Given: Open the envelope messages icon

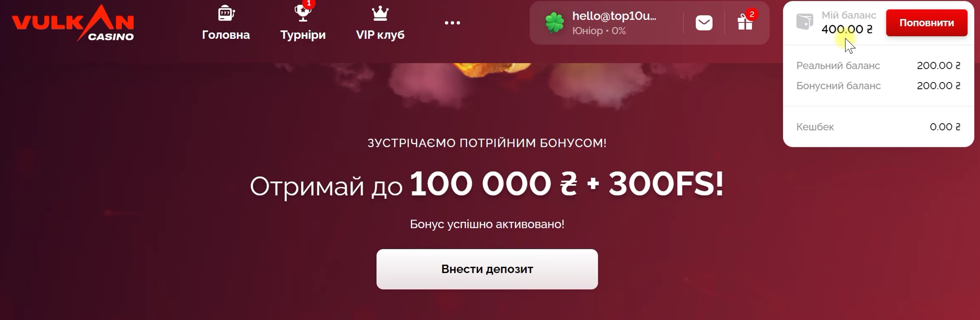Looking at the screenshot, I should point(704,23).
